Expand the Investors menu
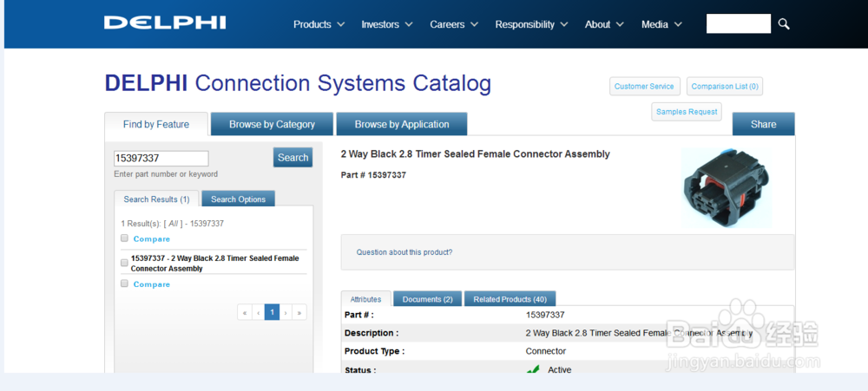 (x=387, y=24)
